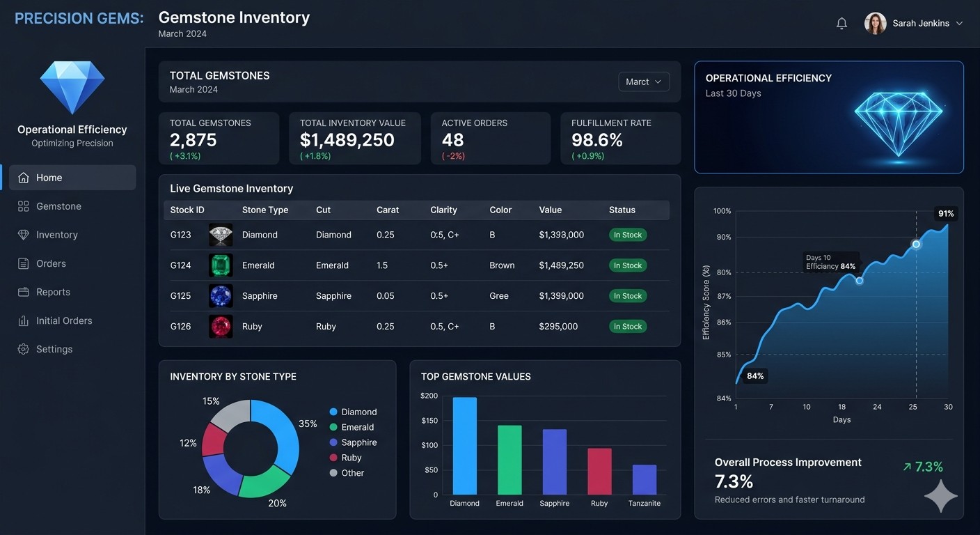Click the notification bell icon
The height and width of the screenshot is (535, 980).
tap(841, 23)
